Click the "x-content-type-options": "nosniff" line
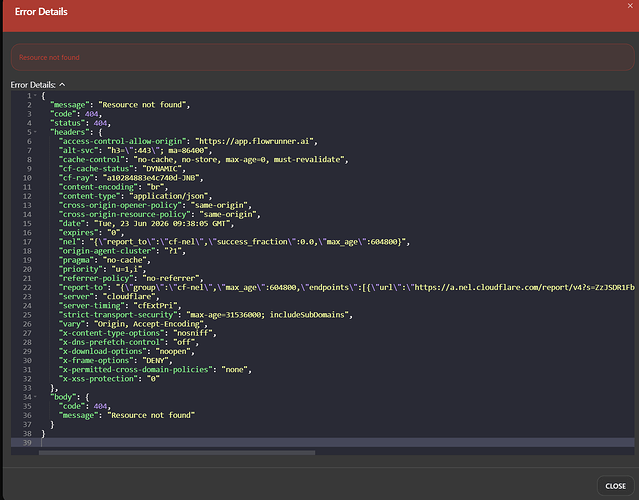Viewport: 639px width, 500px height. coord(137,333)
